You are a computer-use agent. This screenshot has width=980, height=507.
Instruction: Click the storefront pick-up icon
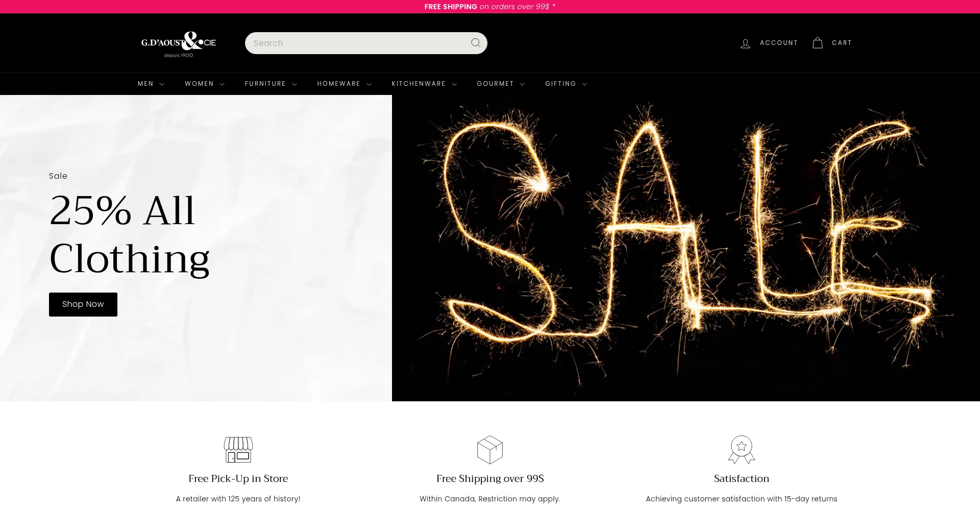pos(238,449)
